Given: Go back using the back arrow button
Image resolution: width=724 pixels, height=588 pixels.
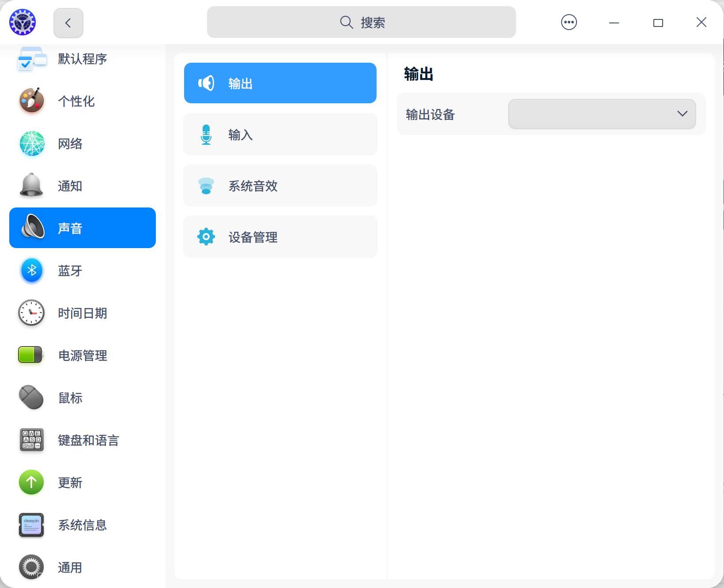Looking at the screenshot, I should (x=68, y=23).
